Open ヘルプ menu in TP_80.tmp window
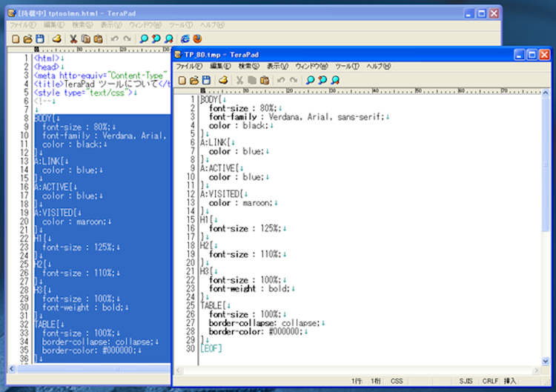Image resolution: width=556 pixels, height=392 pixels. [378, 67]
